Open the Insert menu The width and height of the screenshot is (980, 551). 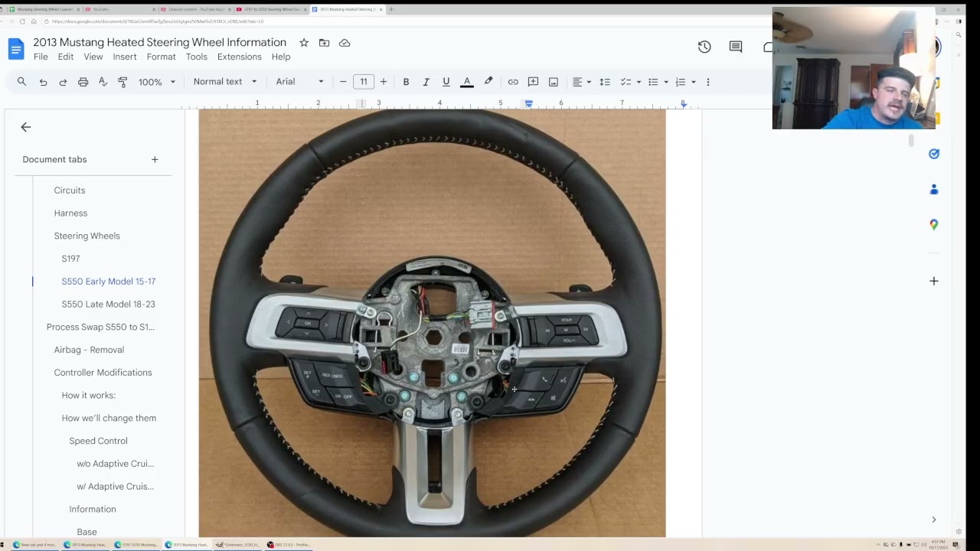tap(125, 57)
